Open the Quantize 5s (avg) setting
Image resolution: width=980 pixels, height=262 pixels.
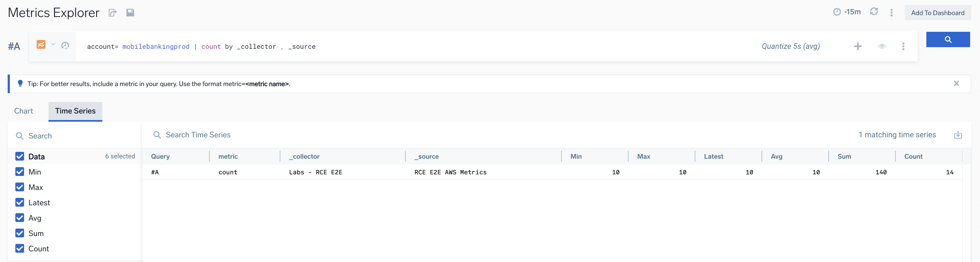coord(791,47)
